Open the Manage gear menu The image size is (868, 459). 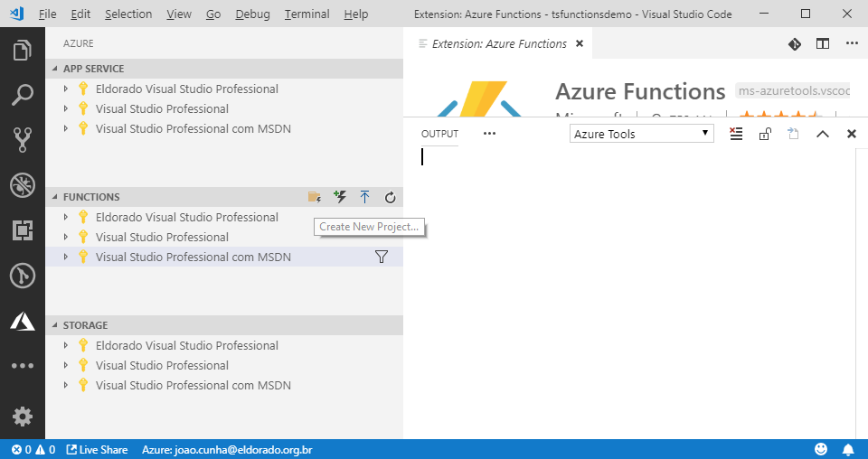pyautogui.click(x=22, y=417)
